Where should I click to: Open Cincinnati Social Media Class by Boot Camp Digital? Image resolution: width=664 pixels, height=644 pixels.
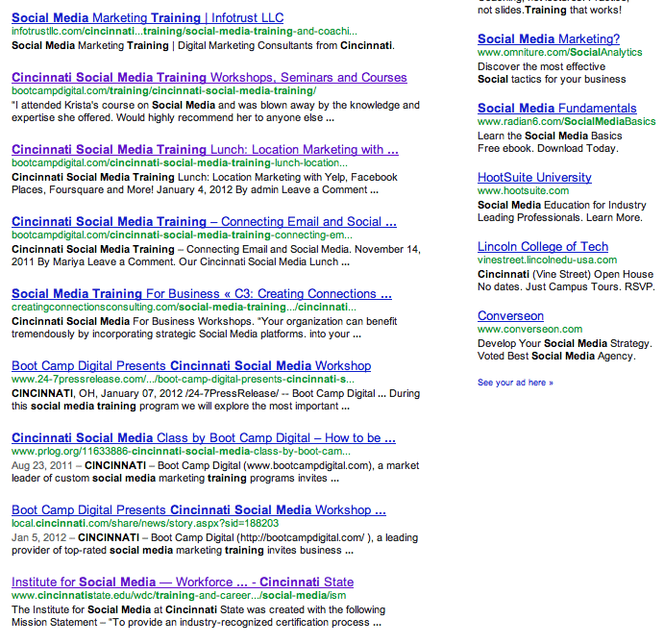tap(203, 437)
